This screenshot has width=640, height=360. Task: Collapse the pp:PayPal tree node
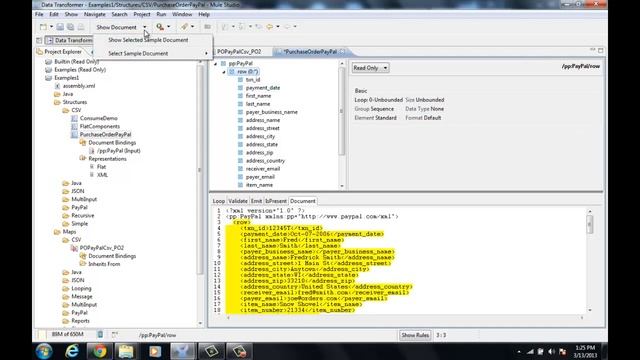tap(216, 64)
